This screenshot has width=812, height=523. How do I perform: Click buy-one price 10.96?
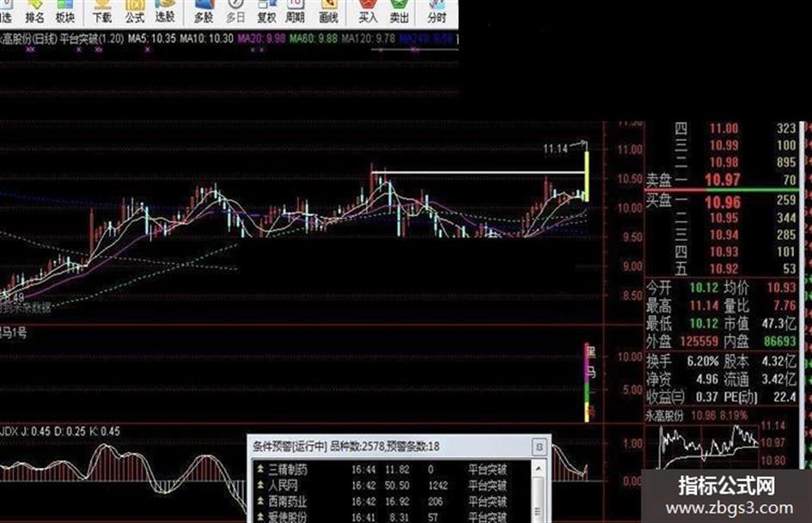coord(723,202)
